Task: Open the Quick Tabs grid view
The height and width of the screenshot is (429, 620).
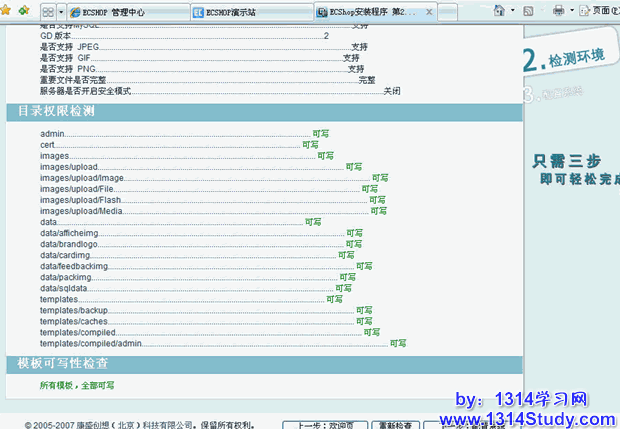Action: [48, 12]
